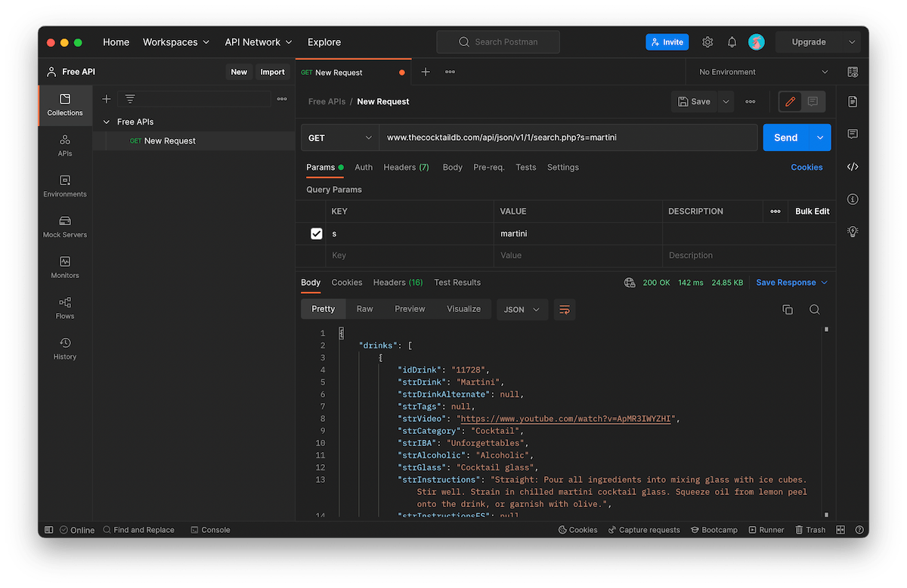Open the Upgrade dropdown arrow

(853, 42)
